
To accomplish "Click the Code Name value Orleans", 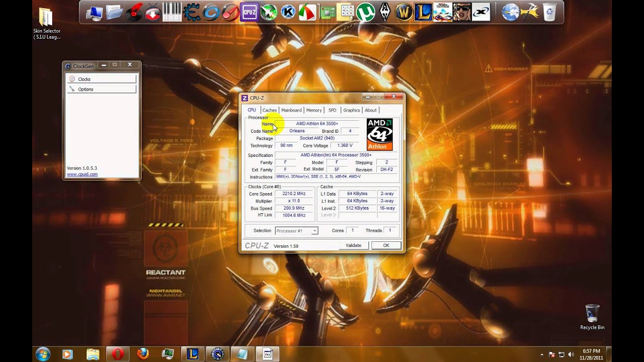I will click(x=297, y=131).
